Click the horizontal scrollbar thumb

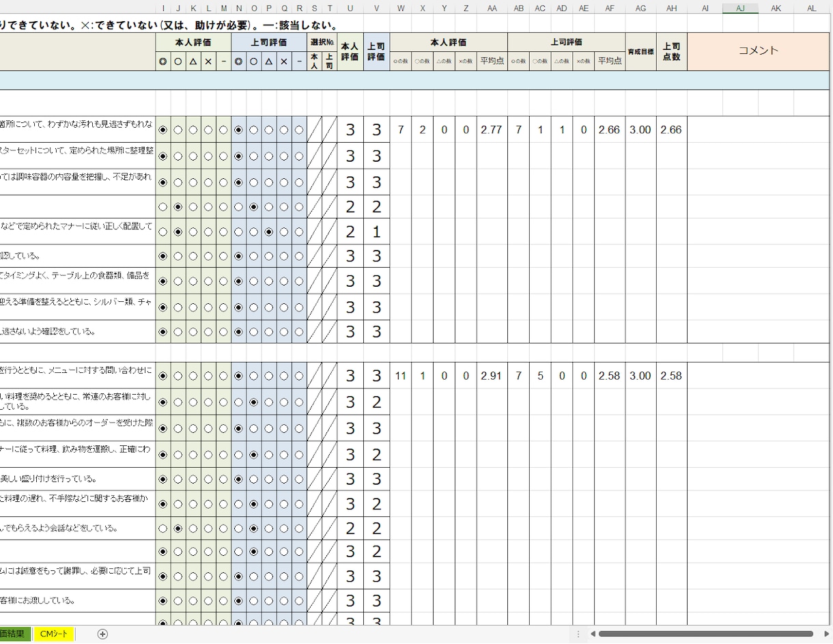tap(705, 634)
